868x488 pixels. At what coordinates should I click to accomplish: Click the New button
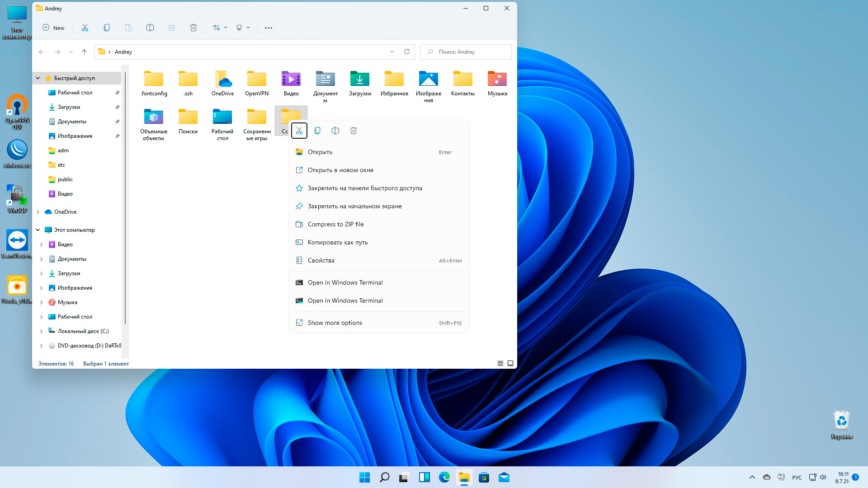53,28
